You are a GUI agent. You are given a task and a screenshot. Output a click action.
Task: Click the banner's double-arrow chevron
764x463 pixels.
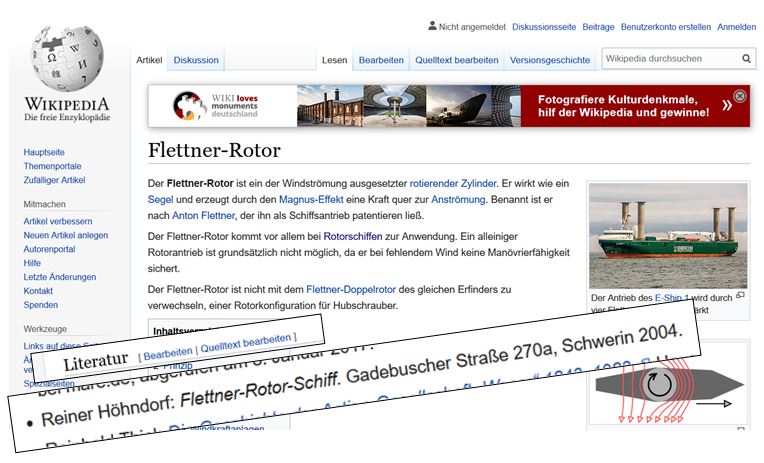[726, 105]
